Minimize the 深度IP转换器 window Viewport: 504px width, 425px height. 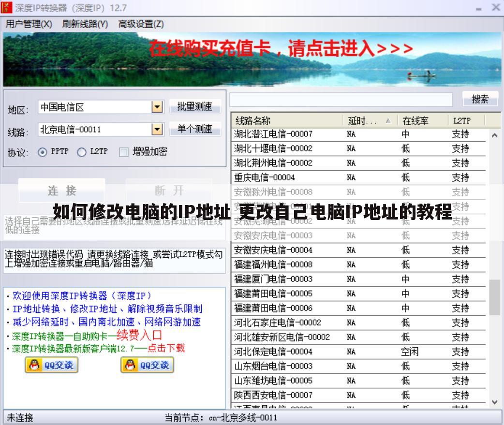coord(479,8)
